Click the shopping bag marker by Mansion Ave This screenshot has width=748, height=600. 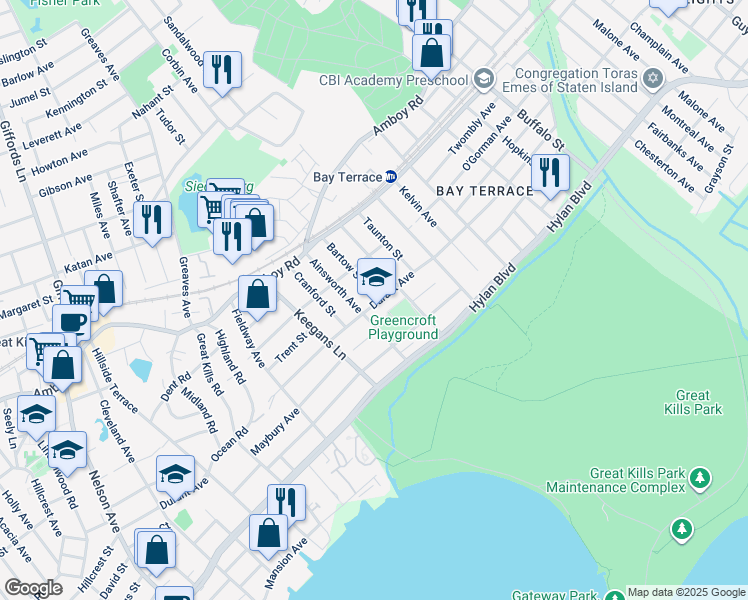[268, 532]
